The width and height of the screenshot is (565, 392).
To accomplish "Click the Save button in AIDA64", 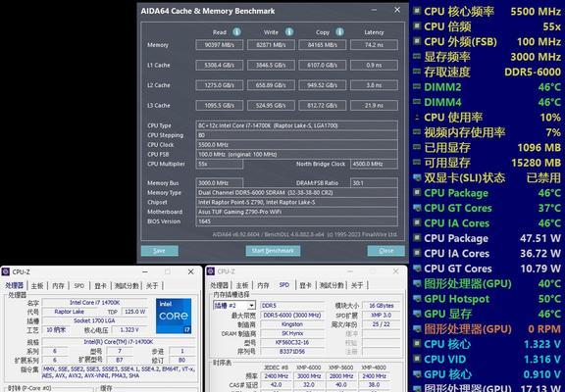I will click(160, 251).
